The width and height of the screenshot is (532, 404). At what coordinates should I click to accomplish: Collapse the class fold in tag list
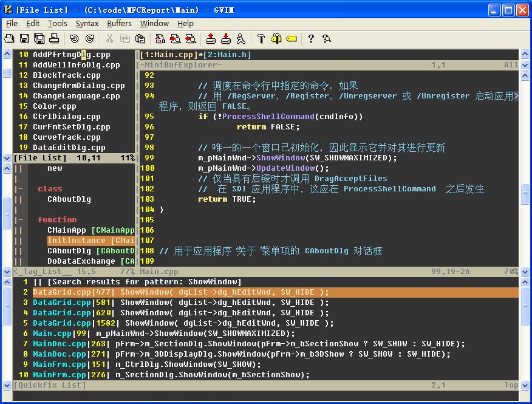click(x=18, y=189)
